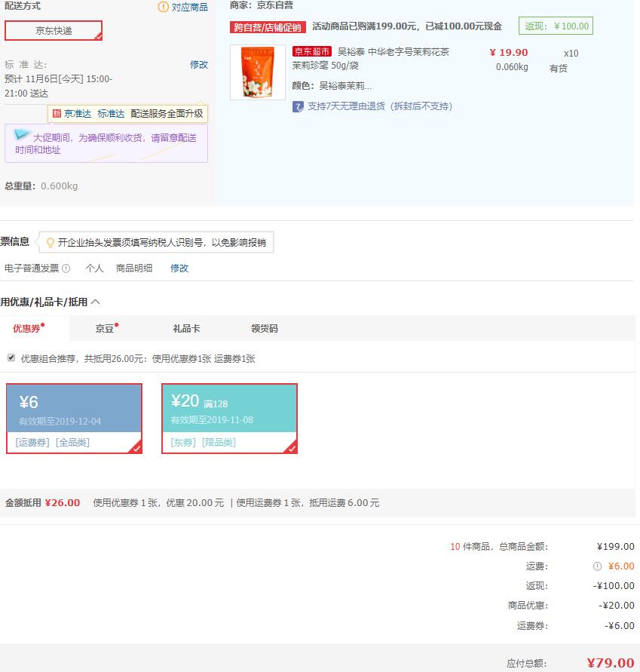Click the 7-day return shield icon
The height and width of the screenshot is (672, 640).
click(298, 106)
